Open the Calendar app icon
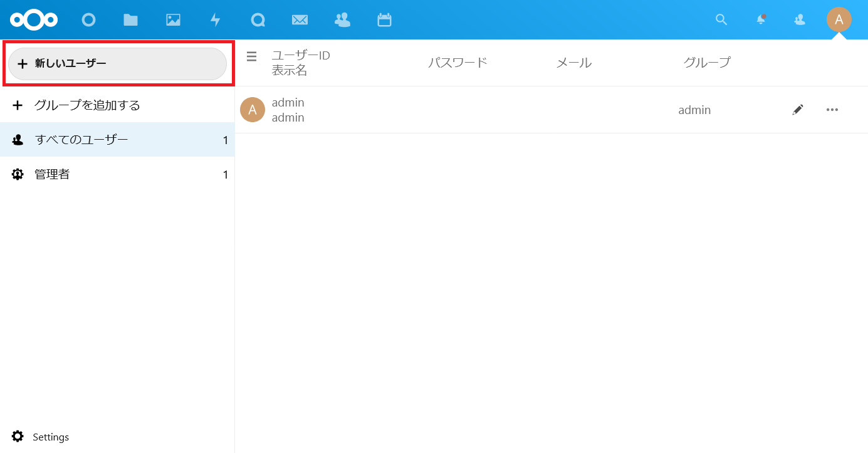Image resolution: width=868 pixels, height=453 pixels. tap(384, 20)
